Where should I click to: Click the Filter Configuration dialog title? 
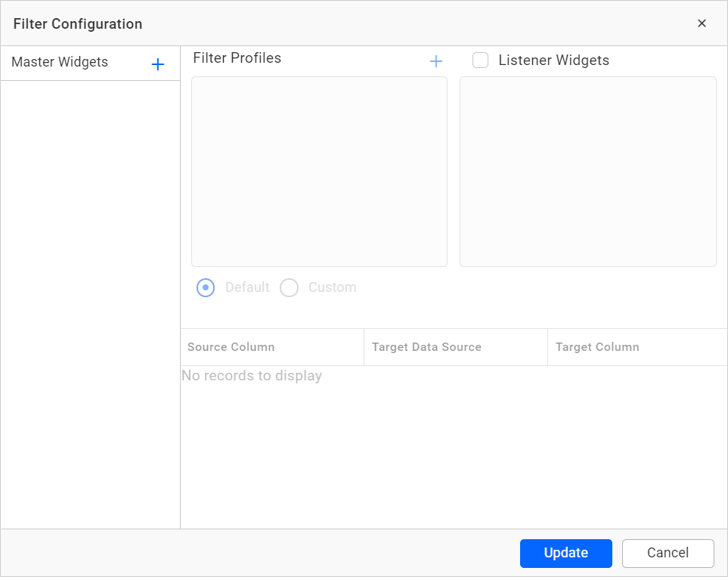[78, 23]
